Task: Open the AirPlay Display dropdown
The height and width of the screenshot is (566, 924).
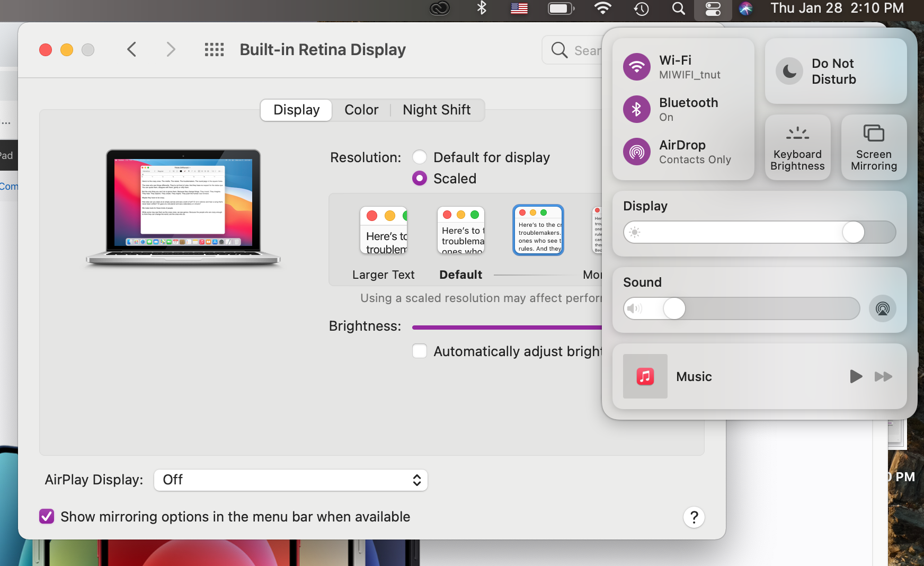Action: pos(290,480)
